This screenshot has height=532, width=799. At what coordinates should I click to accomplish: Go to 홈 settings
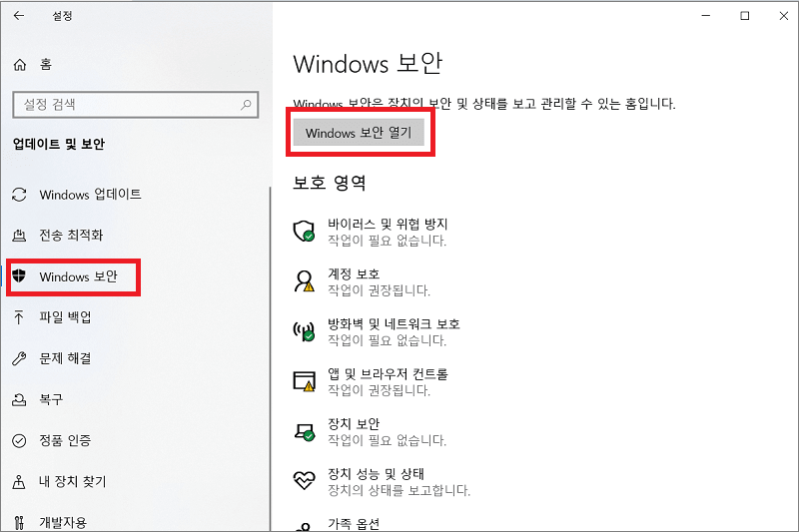(x=46, y=65)
